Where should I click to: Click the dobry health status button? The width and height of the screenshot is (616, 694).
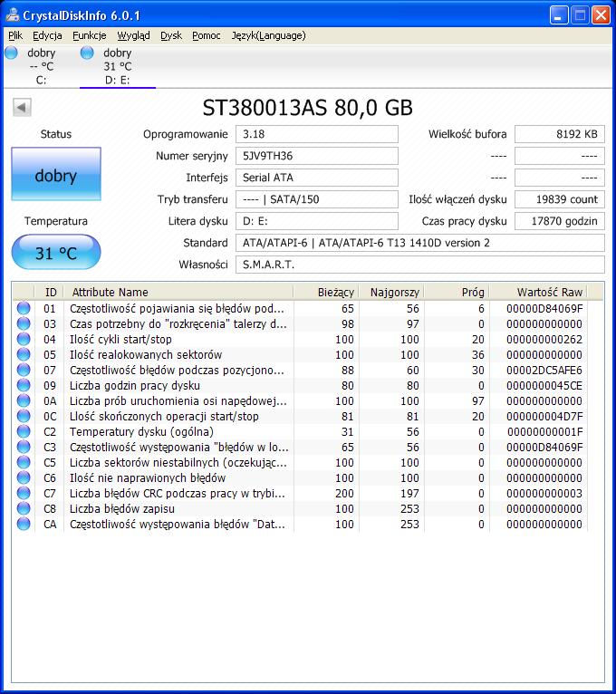[56, 174]
